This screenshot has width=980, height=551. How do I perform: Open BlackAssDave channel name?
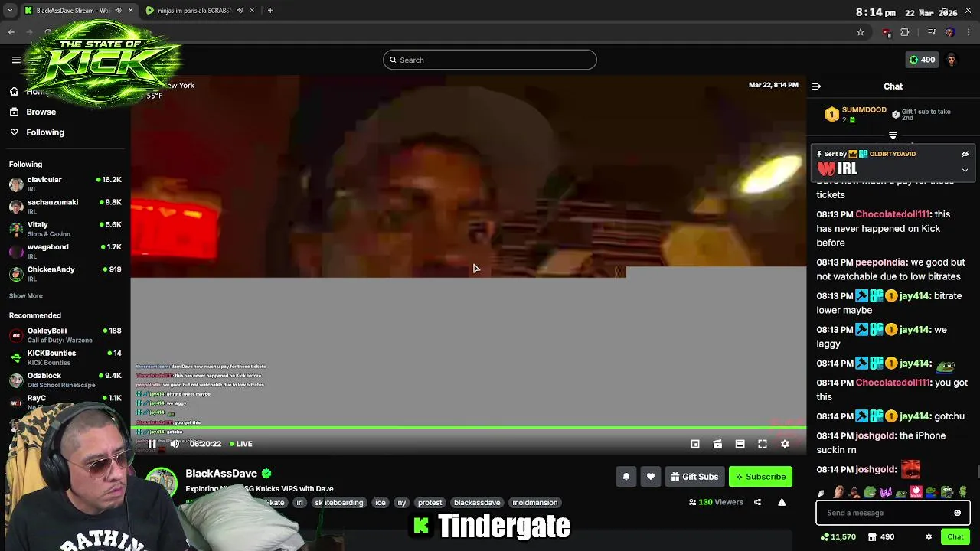pos(221,474)
